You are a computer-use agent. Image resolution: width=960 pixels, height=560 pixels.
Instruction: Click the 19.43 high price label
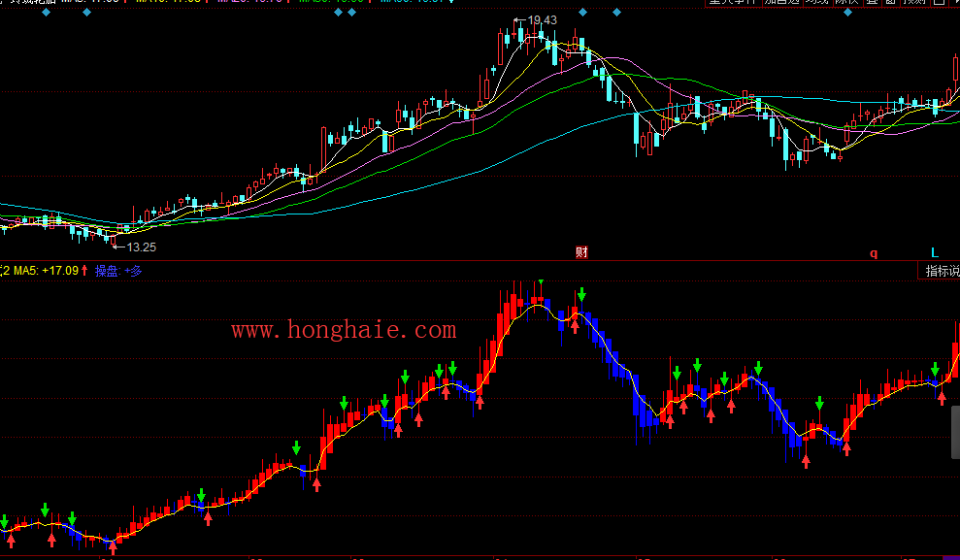[542, 20]
